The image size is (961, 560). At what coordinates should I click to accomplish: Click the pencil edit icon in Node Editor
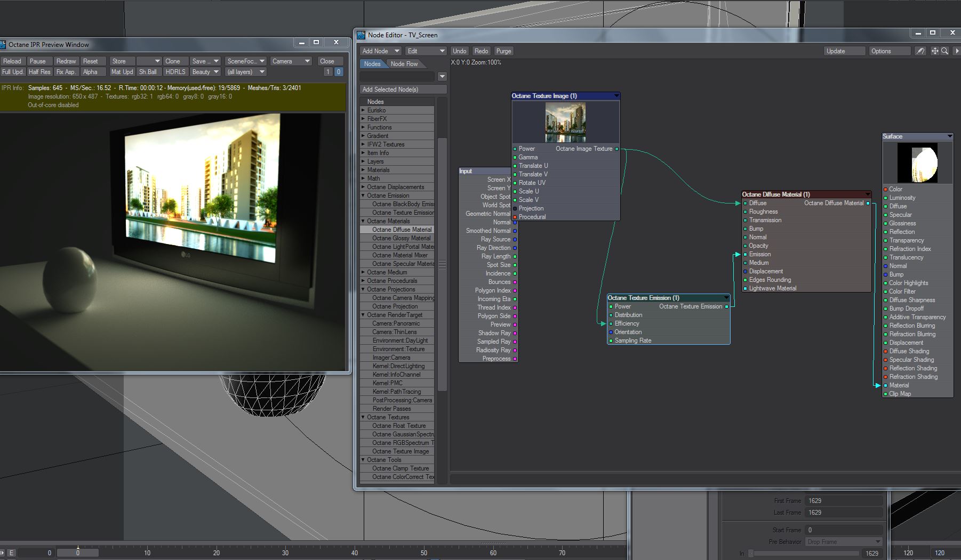(920, 51)
